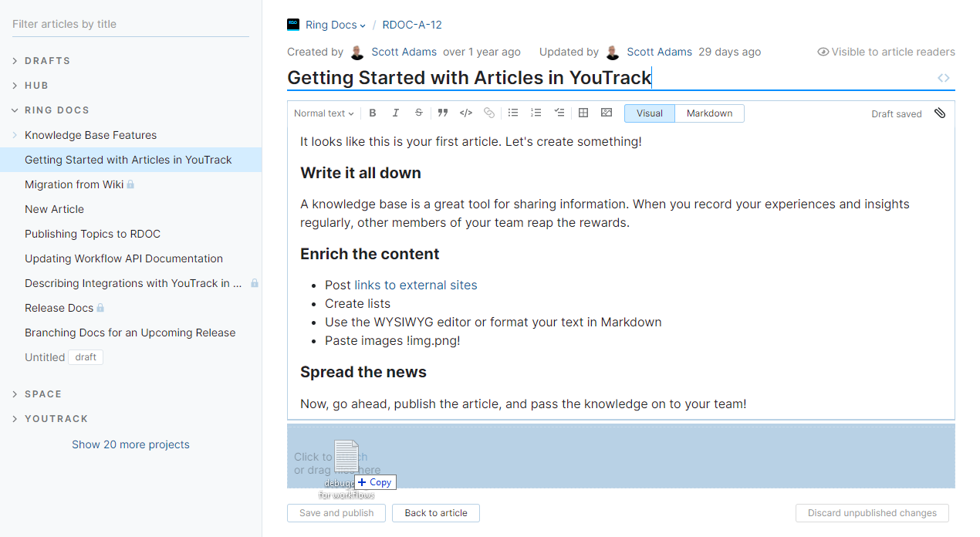The height and width of the screenshot is (537, 980).
Task: Open Scott Adams profile next to Created by
Action: coord(404,52)
